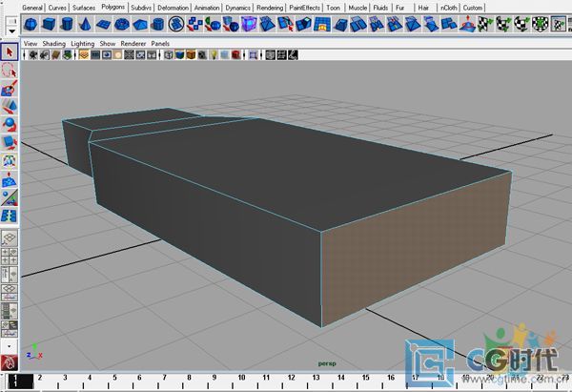Click the 'persp' camera label
Screen dimensions: 572x392
coord(327,363)
